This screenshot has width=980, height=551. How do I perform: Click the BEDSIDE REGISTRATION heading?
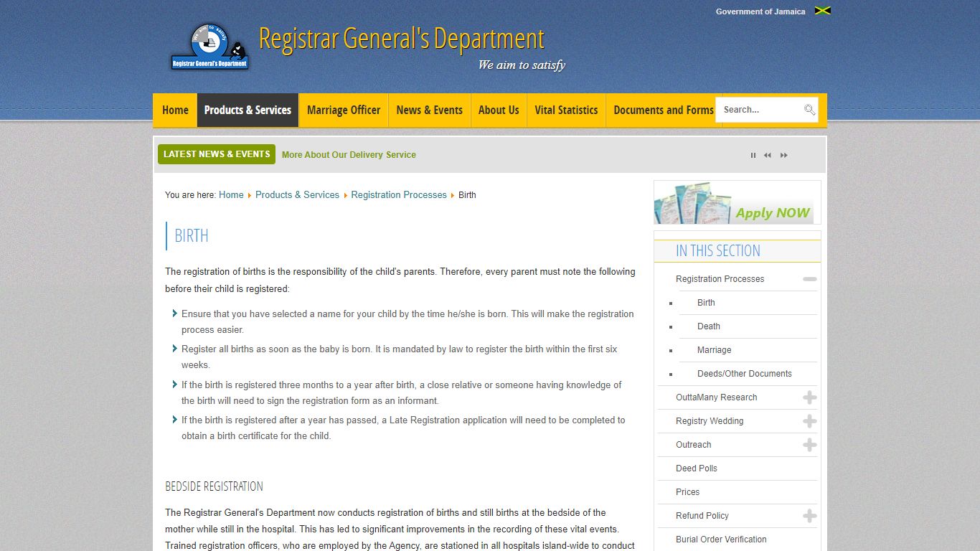(214, 486)
